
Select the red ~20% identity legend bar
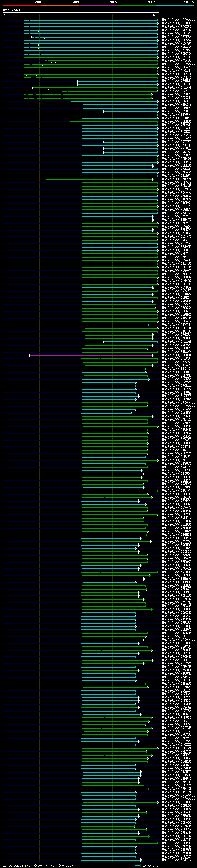[x=22, y=6]
